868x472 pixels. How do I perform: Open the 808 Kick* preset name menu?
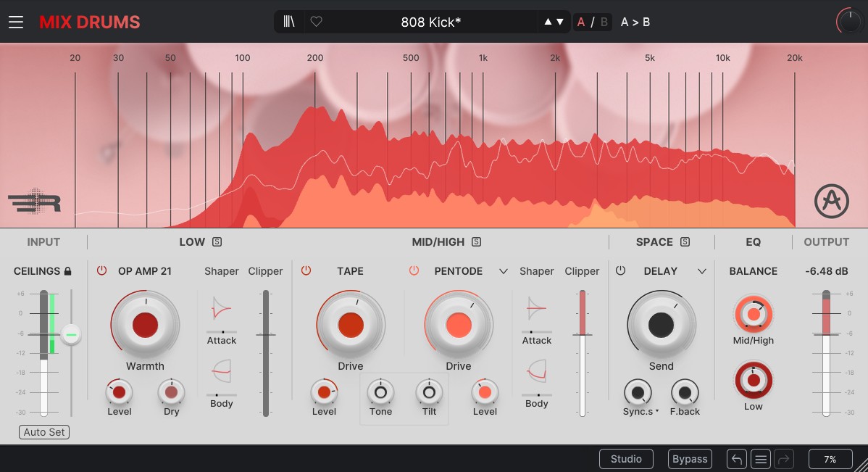point(430,22)
